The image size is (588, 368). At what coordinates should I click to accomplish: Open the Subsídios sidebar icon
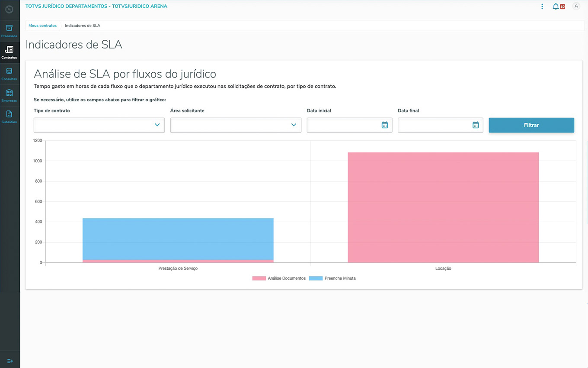point(9,116)
